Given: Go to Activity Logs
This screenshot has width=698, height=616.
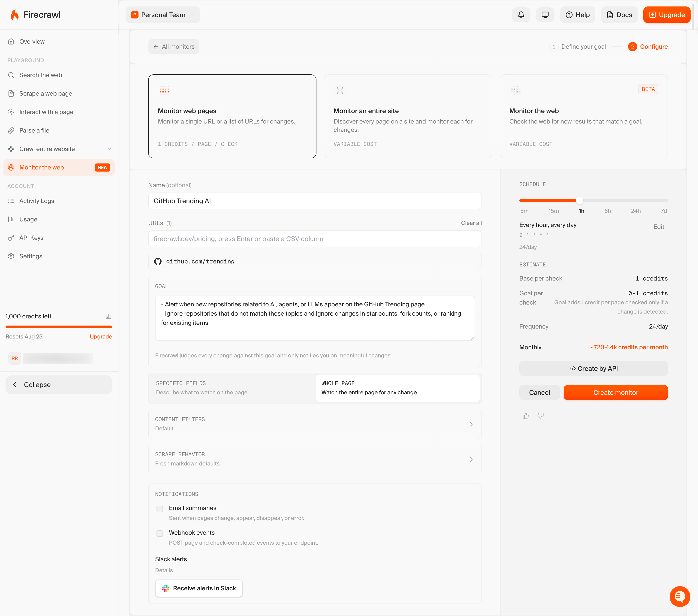Looking at the screenshot, I should pyautogui.click(x=59, y=201).
